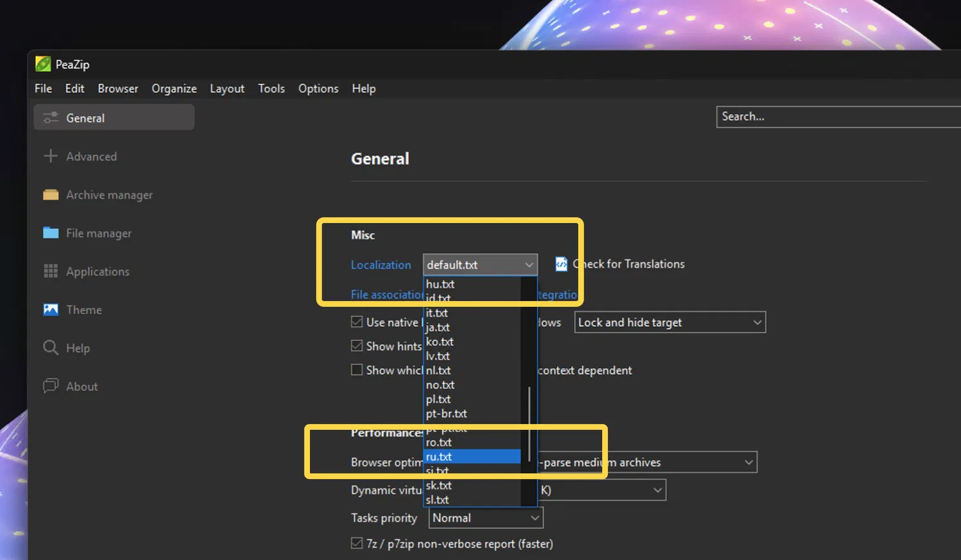Switch to Theme settings
961x560 pixels.
coord(84,309)
